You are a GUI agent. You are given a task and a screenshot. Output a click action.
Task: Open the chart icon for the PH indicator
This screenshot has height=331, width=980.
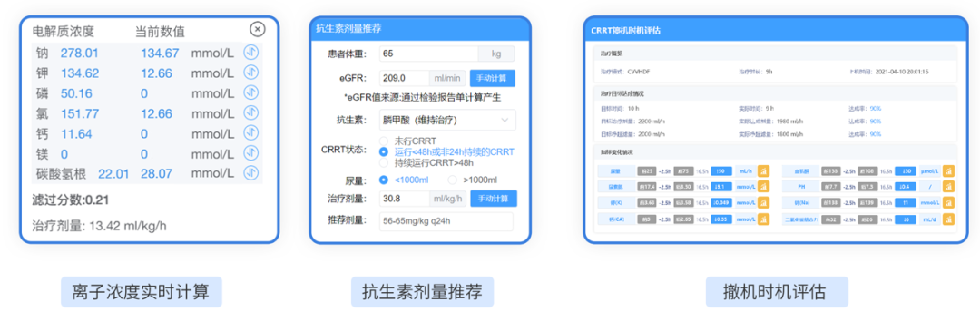[949, 187]
